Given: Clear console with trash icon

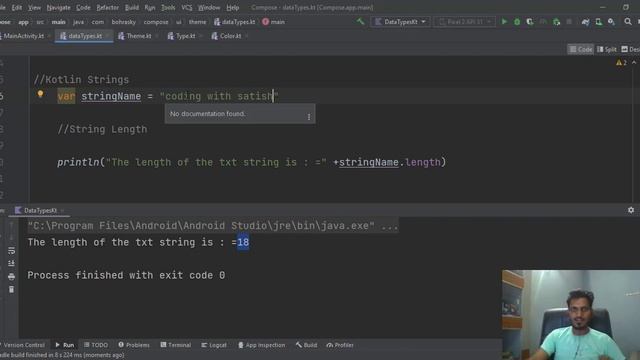Looking at the screenshot, I should pos(11,289).
